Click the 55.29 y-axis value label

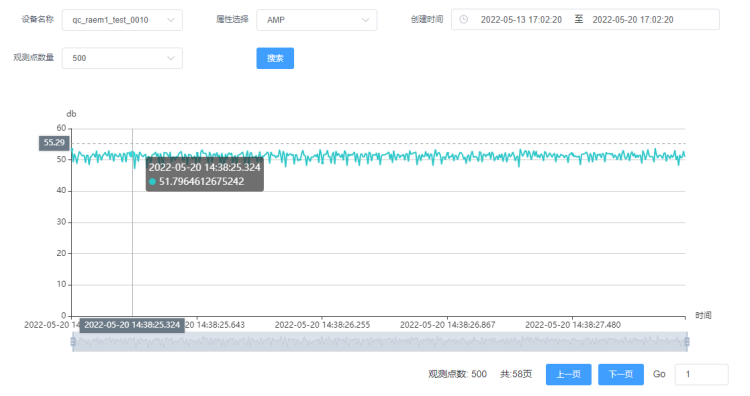pos(54,143)
